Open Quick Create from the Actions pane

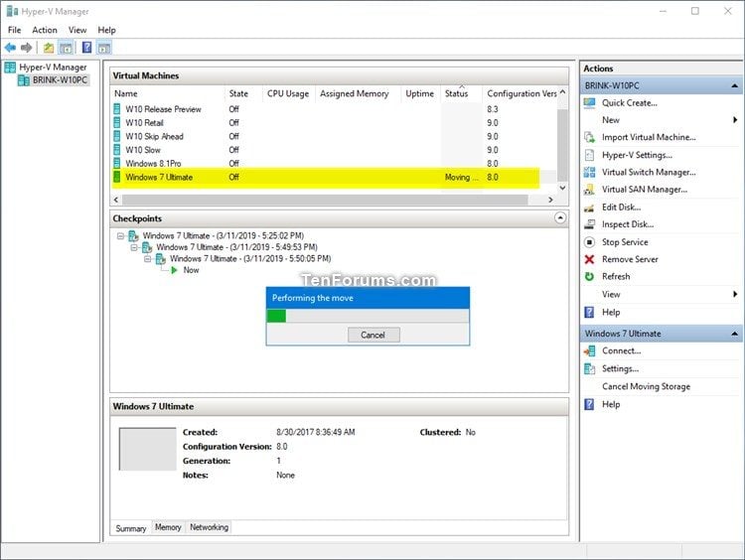pos(630,102)
